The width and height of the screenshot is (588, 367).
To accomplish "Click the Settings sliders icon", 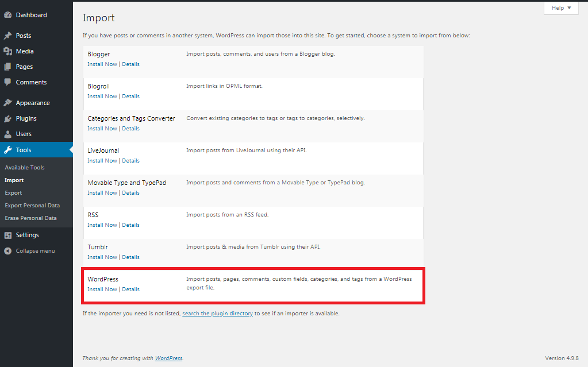I will click(x=8, y=235).
